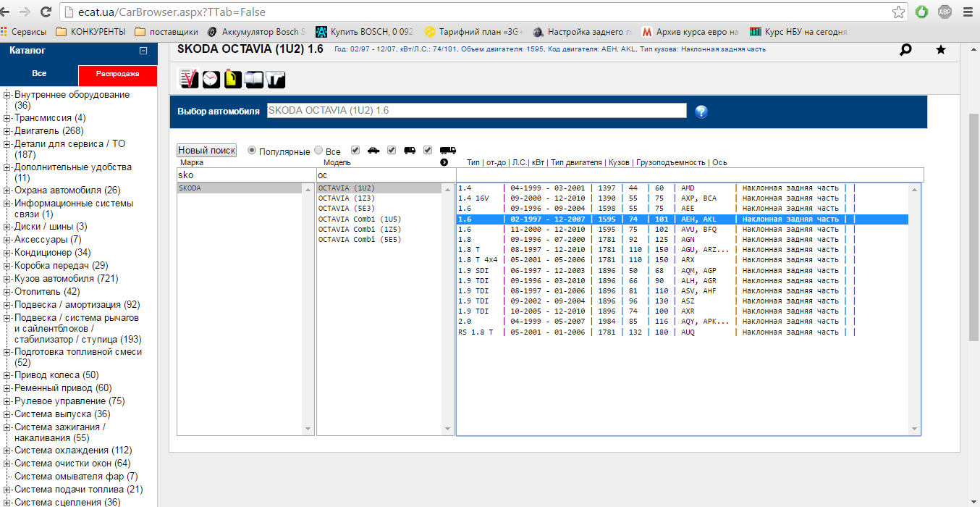980x507 pixels.
Task: Click the magnifier search icon near title
Action: point(905,50)
